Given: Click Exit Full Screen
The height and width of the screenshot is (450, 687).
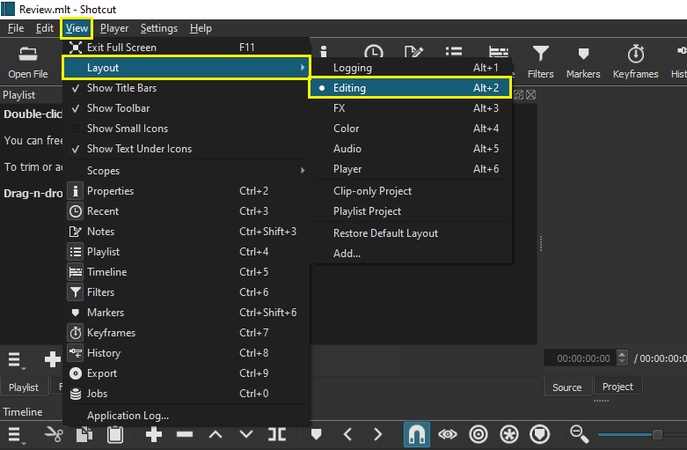Looking at the screenshot, I should point(187,47).
